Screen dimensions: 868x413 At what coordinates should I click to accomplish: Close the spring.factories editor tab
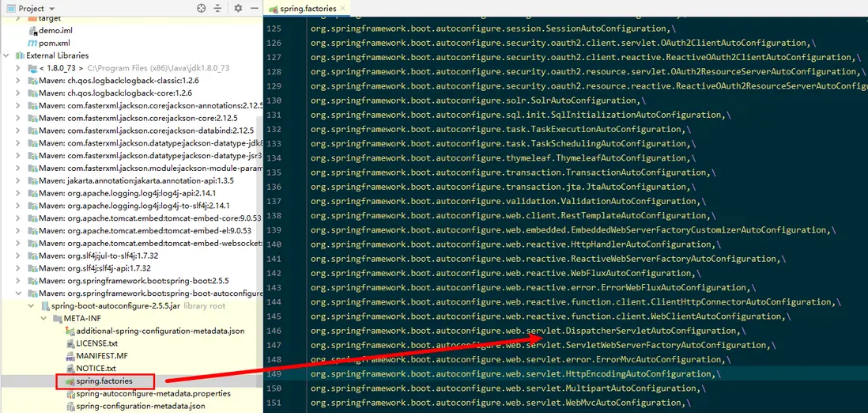pos(343,9)
